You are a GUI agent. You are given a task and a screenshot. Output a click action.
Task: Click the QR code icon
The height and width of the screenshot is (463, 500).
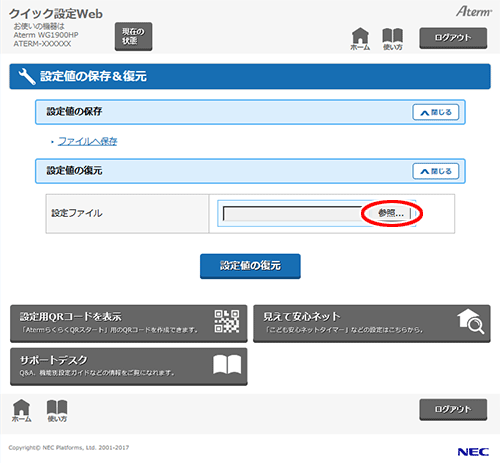tap(227, 321)
